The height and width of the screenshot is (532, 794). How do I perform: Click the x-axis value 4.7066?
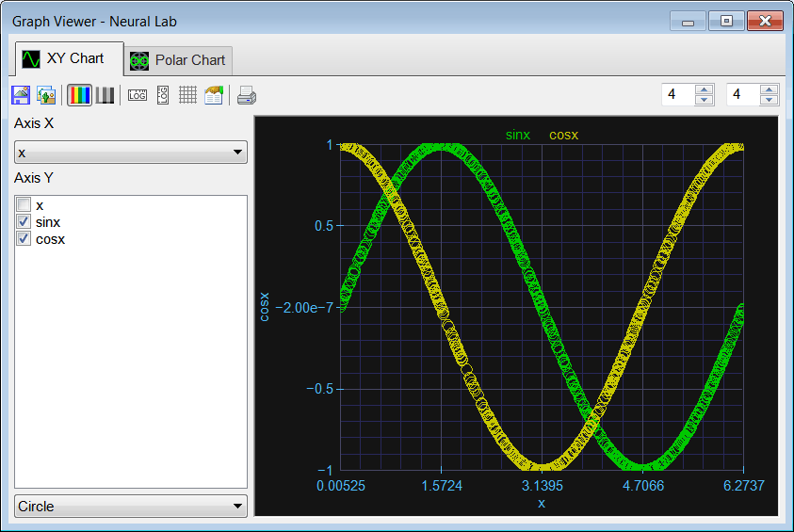(x=643, y=486)
